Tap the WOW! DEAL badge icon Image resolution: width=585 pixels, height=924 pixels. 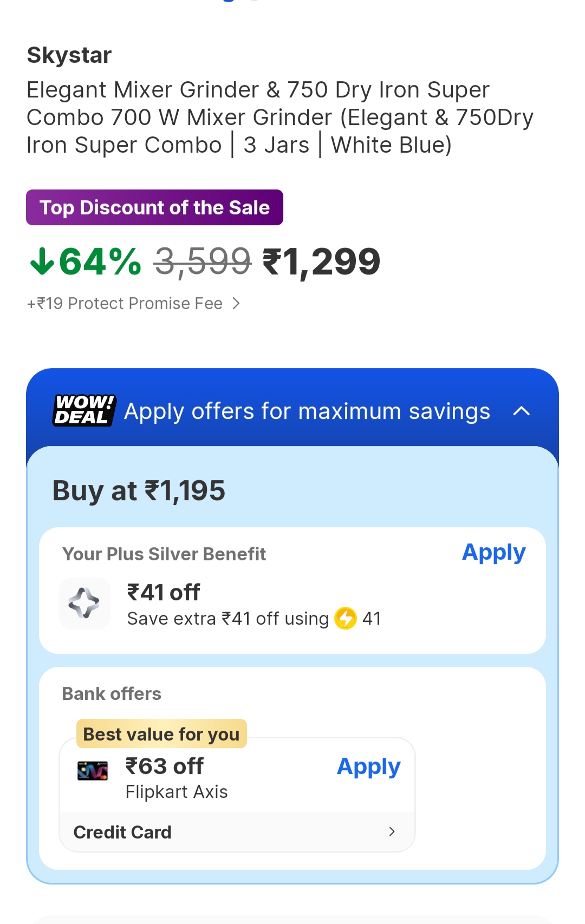click(84, 410)
